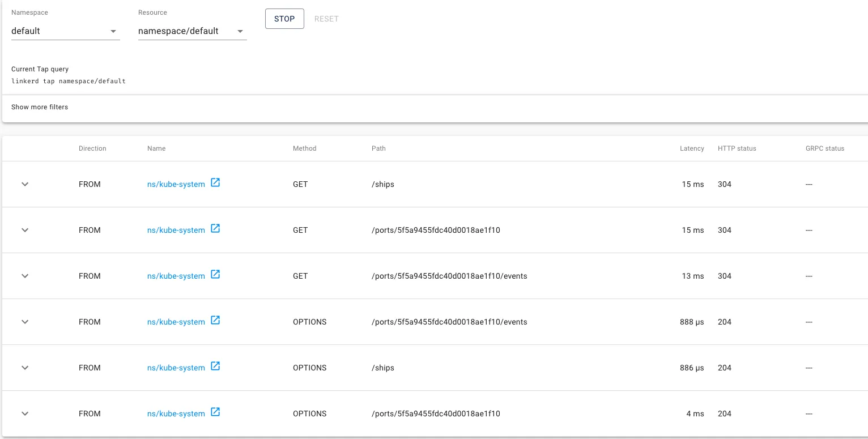Image resolution: width=868 pixels, height=439 pixels.
Task: Click the 888 µs latency value
Action: point(692,322)
